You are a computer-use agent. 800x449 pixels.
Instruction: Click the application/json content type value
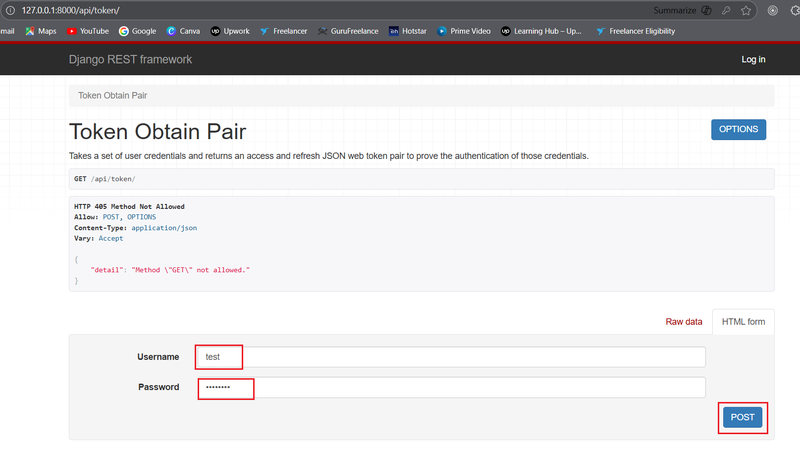click(x=164, y=228)
